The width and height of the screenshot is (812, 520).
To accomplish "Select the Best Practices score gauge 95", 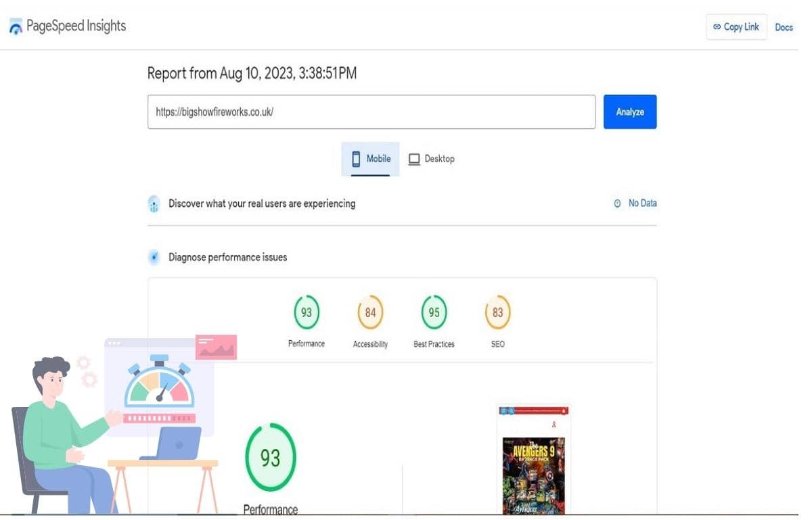I will tap(434, 313).
